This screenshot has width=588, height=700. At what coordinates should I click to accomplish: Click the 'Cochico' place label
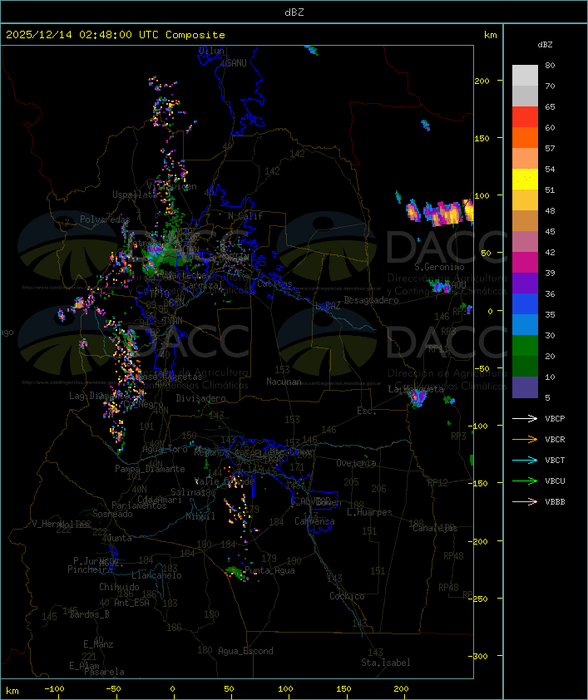(347, 596)
